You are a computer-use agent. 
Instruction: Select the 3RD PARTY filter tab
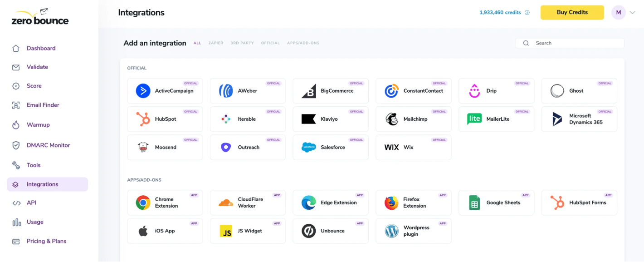tap(242, 43)
